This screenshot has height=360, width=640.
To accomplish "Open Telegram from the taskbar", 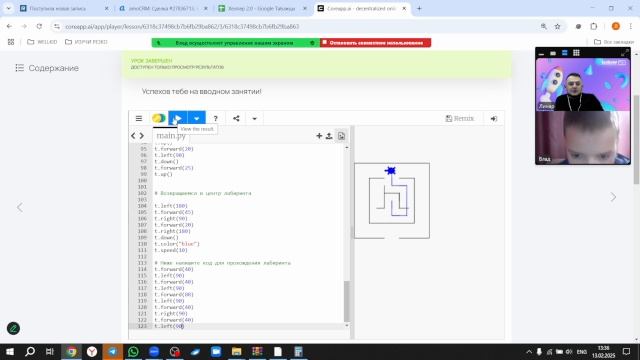I will 113,351.
